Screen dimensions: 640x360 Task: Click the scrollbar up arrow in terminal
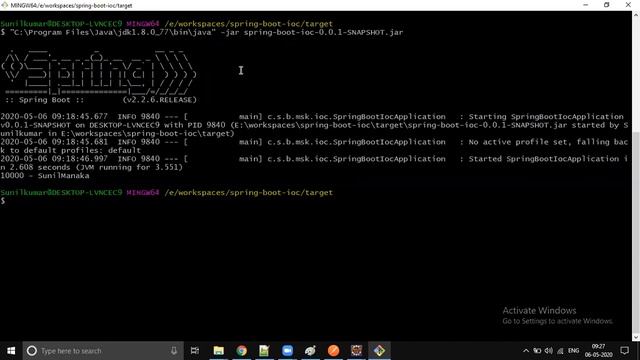click(636, 15)
